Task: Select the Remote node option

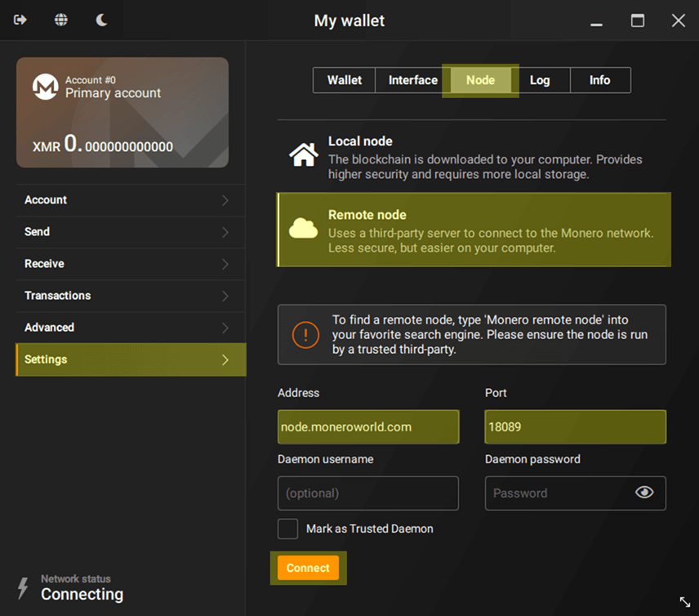Action: tap(474, 230)
